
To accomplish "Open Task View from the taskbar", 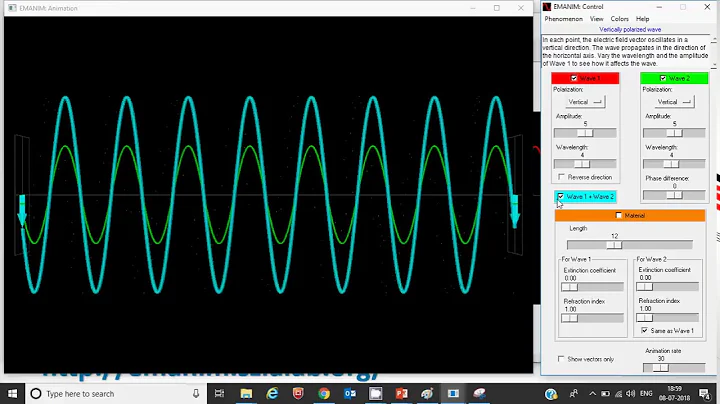I will pos(219,393).
